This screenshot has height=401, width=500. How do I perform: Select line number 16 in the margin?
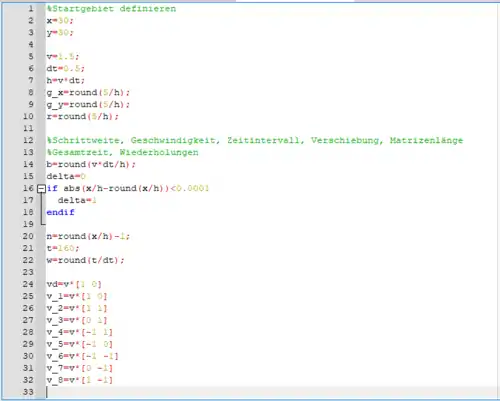[x=28, y=188]
